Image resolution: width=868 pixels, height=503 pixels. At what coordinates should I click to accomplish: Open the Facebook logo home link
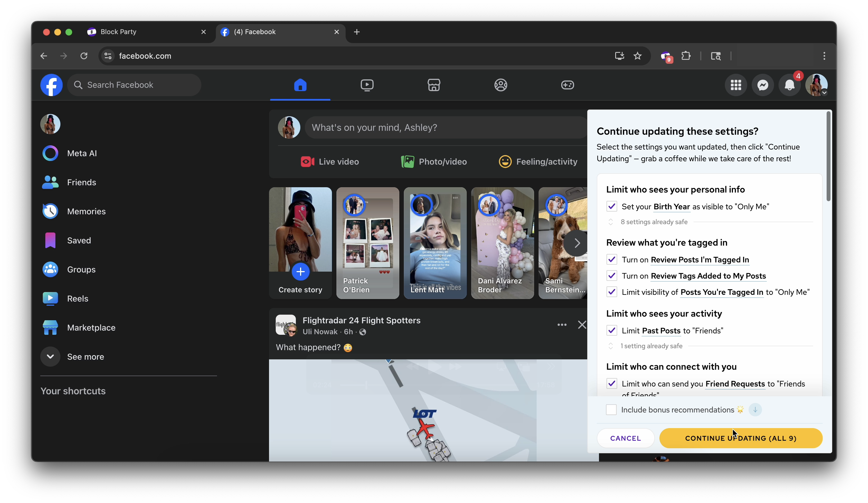pyautogui.click(x=51, y=85)
